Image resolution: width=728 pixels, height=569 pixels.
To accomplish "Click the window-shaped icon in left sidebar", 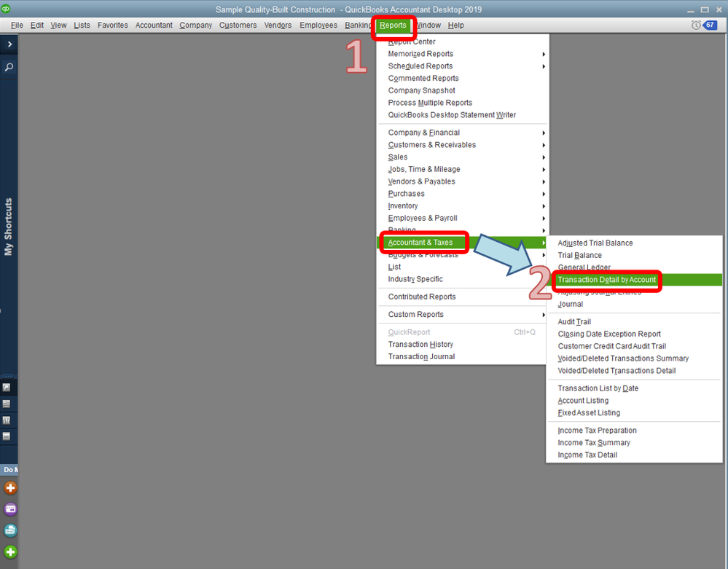I will coord(7,436).
